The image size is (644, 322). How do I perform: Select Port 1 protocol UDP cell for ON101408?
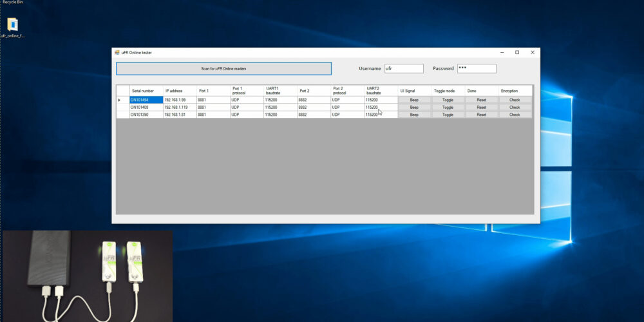247,107
